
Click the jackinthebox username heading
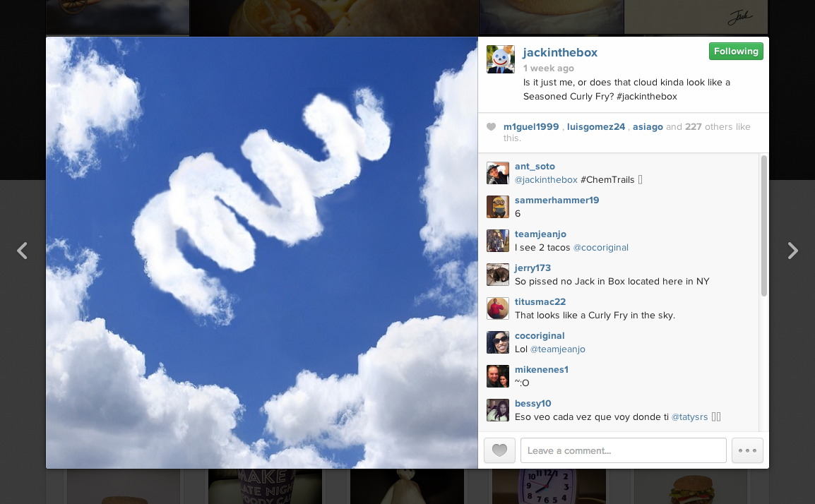pos(560,52)
